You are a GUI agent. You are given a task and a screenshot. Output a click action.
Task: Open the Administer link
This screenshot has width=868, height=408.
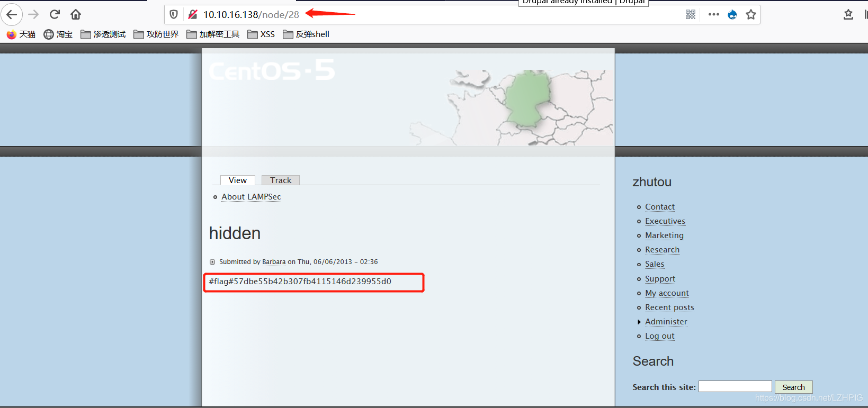[666, 322]
